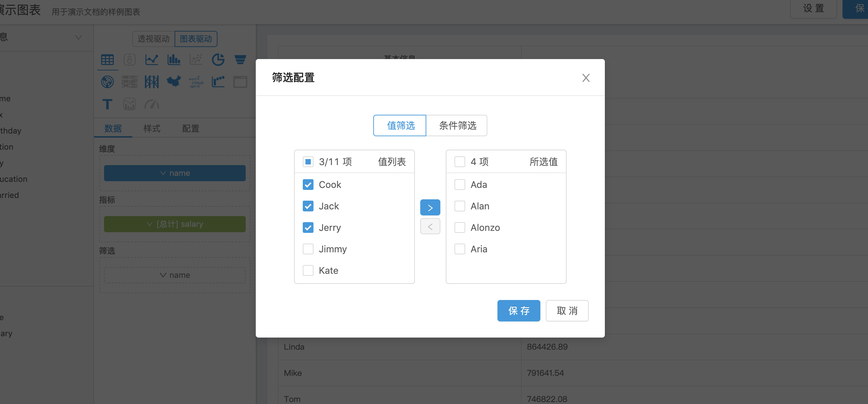Click the 取消 button
The image size is (868, 404).
pos(567,310)
